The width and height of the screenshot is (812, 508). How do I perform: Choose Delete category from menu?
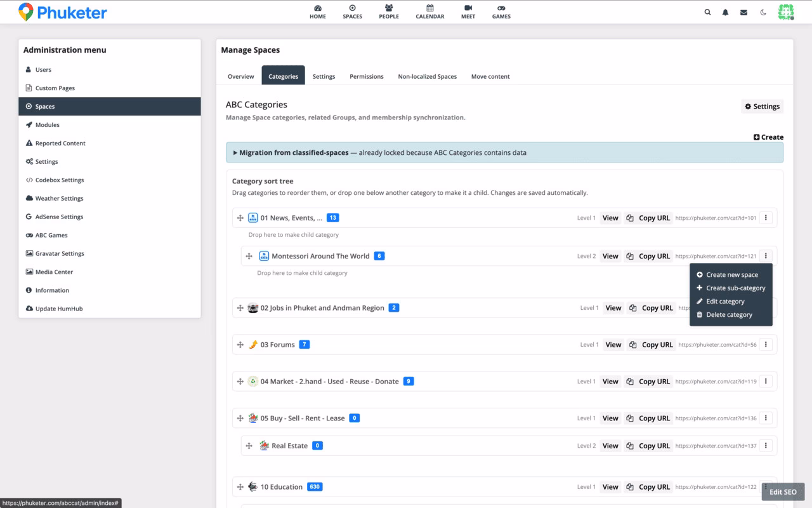click(x=731, y=315)
